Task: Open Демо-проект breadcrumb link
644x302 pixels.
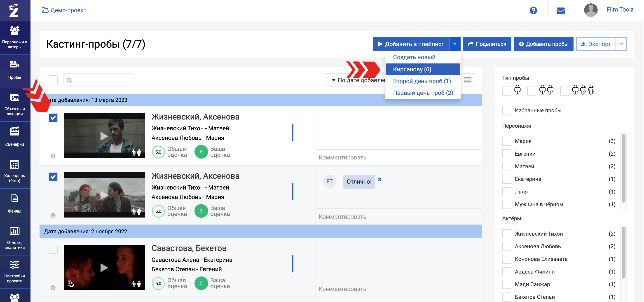Action: click(68, 10)
